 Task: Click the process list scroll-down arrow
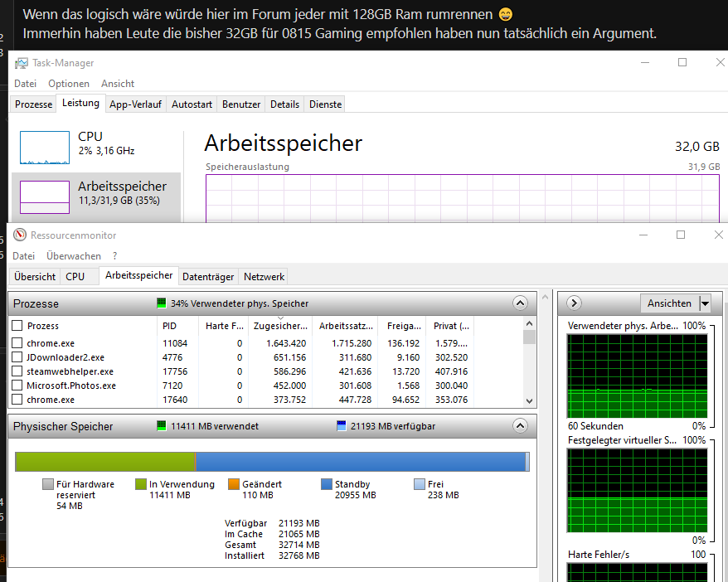click(x=529, y=401)
